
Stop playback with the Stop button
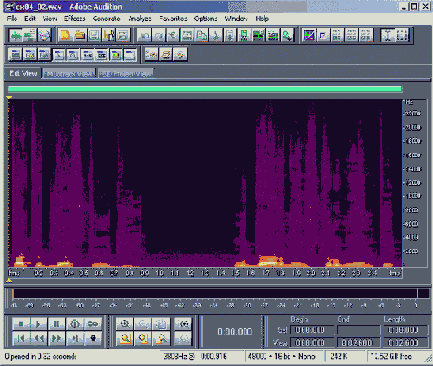coord(21,324)
